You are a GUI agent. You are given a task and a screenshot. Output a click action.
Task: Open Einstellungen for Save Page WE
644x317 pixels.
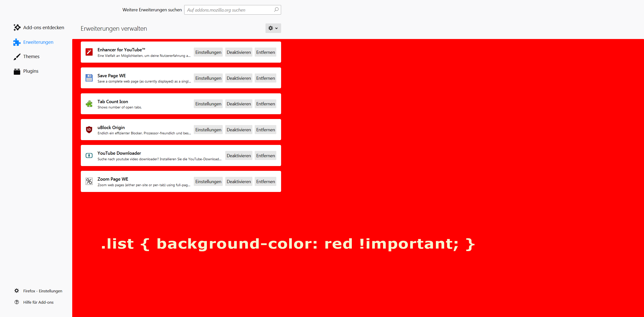click(208, 78)
